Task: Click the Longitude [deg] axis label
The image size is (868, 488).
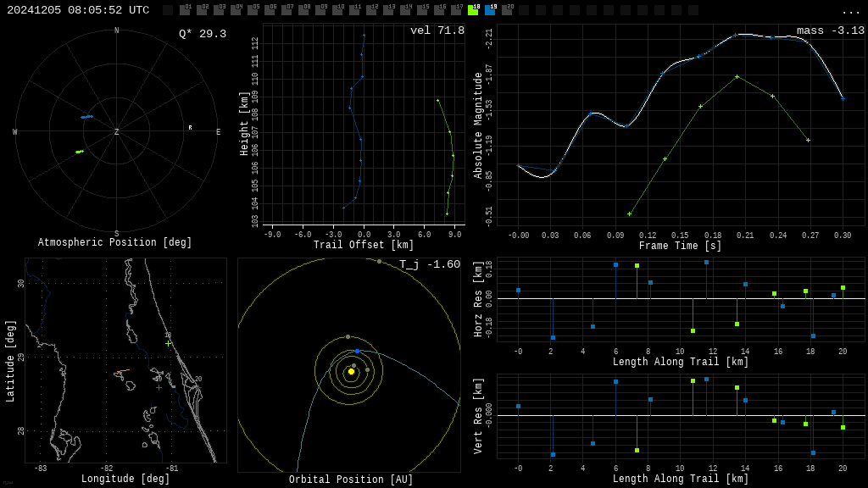Action: [x=125, y=479]
